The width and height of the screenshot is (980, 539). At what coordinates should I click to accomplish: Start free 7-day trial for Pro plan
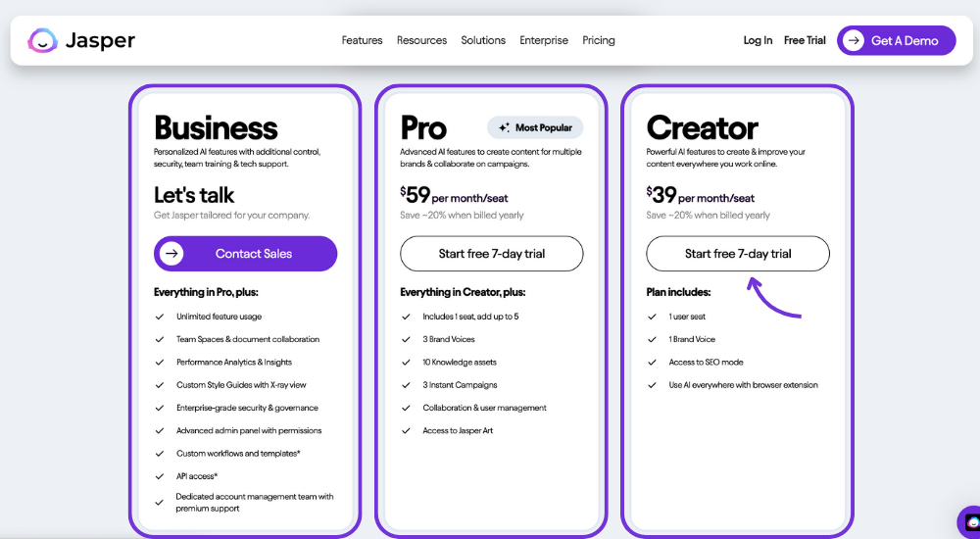492,254
